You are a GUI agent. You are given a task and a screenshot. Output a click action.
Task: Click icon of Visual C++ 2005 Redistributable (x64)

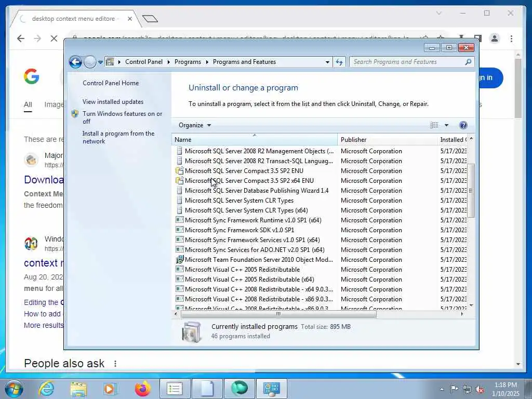pos(179,279)
